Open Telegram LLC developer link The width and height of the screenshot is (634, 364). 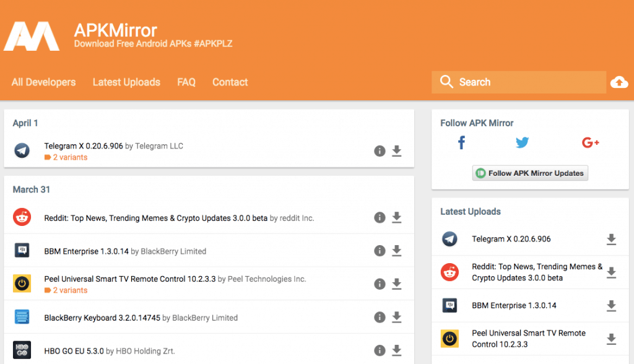[x=159, y=146]
